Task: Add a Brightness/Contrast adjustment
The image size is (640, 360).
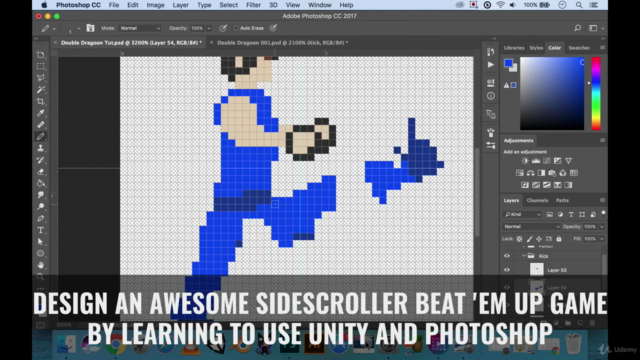Action: (x=525, y=161)
